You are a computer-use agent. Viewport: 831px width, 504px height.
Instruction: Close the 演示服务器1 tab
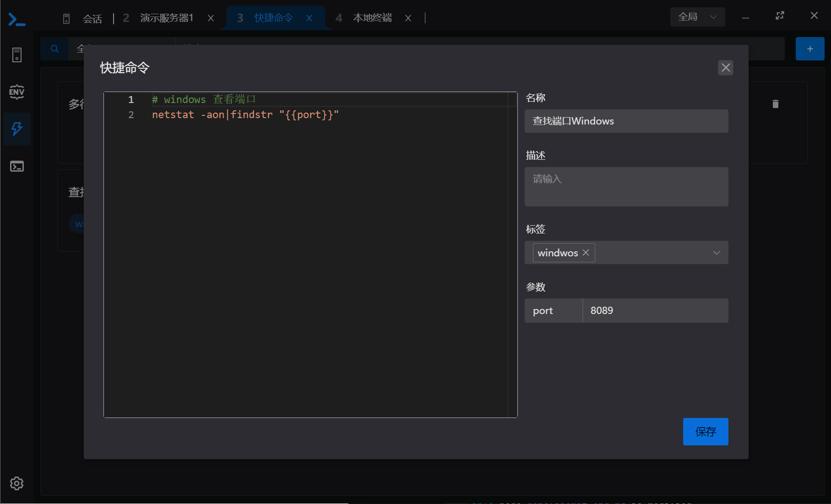coord(211,18)
